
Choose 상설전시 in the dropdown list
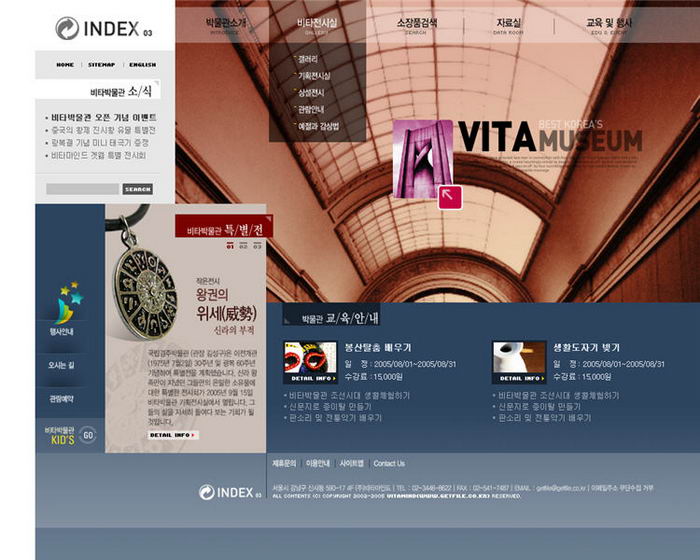click(x=312, y=93)
